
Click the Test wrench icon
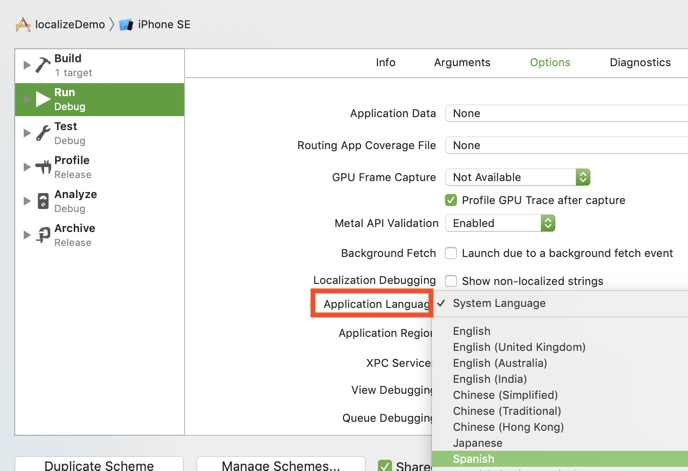click(43, 133)
